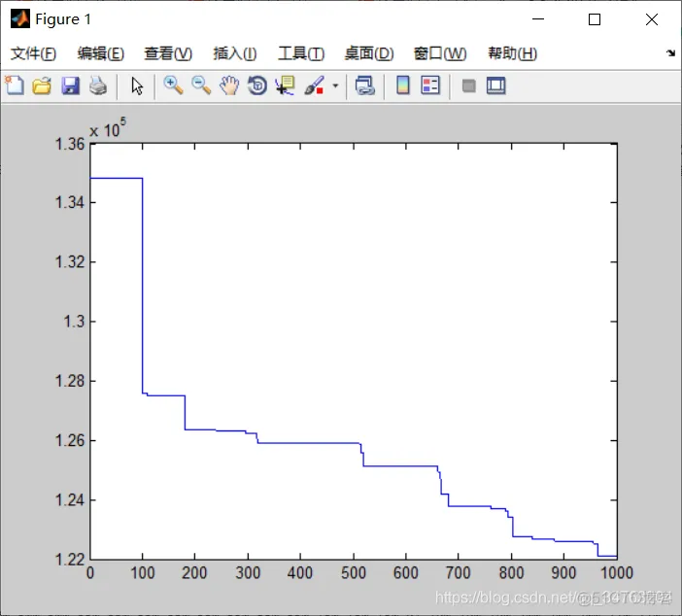This screenshot has width=682, height=616.
Task: Hide plot tools
Action: [468, 86]
